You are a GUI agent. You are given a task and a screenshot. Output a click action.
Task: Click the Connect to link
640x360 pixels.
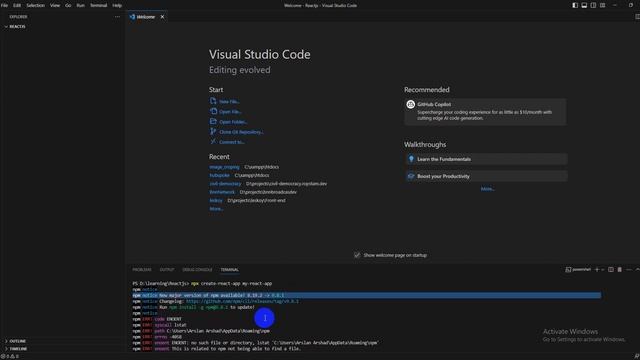[232, 142]
